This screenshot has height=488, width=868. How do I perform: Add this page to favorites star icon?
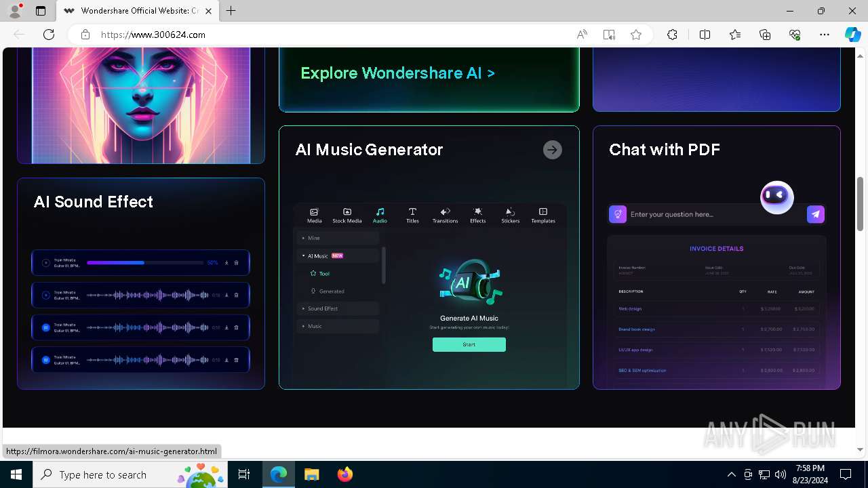[x=636, y=35]
